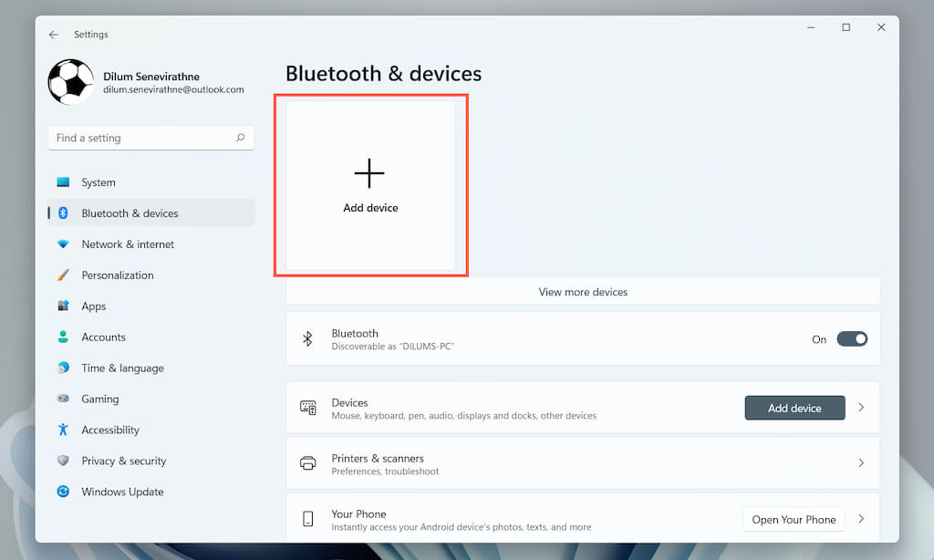Expand the Printers & scanners chevron
Image resolution: width=934 pixels, height=560 pixels.
(x=861, y=463)
